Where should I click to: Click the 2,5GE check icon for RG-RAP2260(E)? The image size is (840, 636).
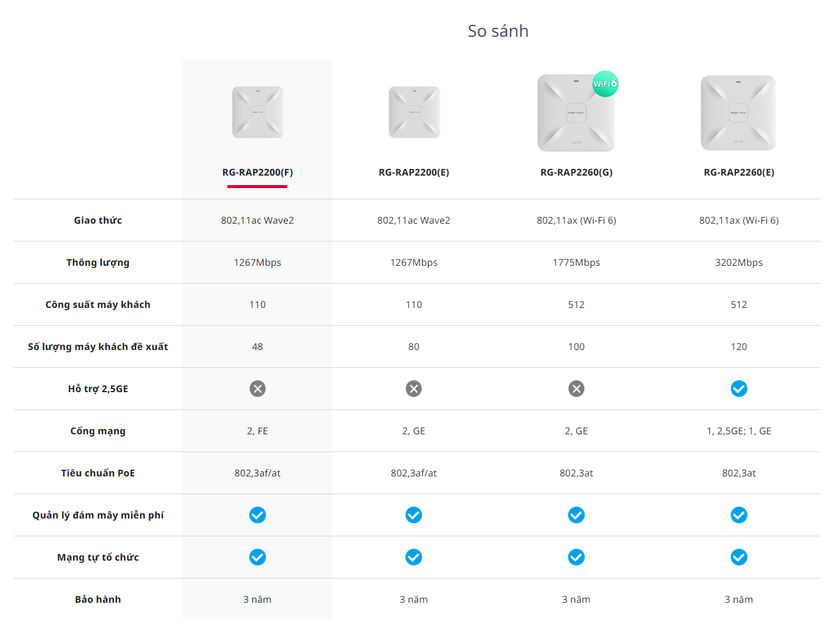(x=739, y=389)
